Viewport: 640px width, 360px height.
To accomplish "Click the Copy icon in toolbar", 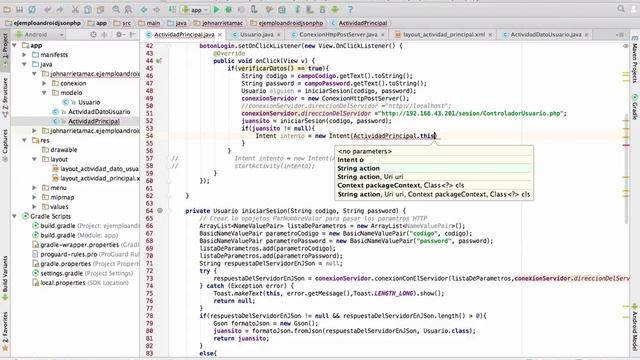I will [88, 9].
